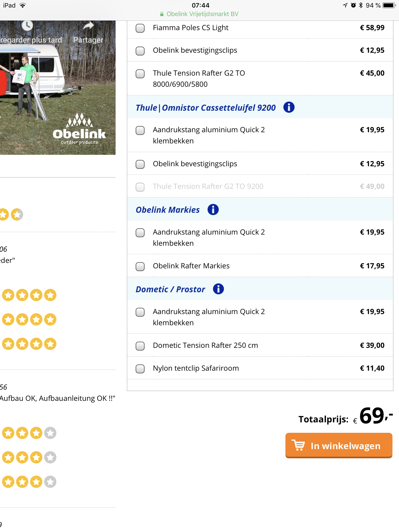Viewport: 399px width, 532px height.
Task: Tick the Obelink Rafter Markies checkbox
Action: [x=140, y=266]
